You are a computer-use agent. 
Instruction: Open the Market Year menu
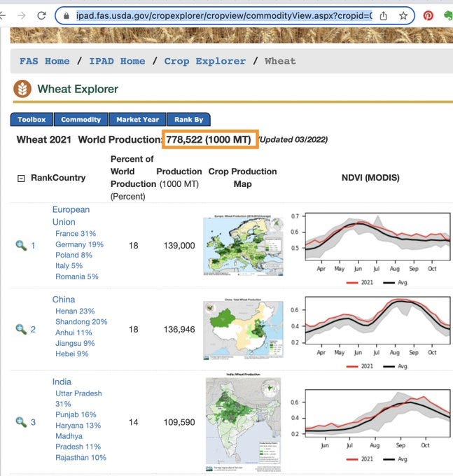[x=137, y=119]
